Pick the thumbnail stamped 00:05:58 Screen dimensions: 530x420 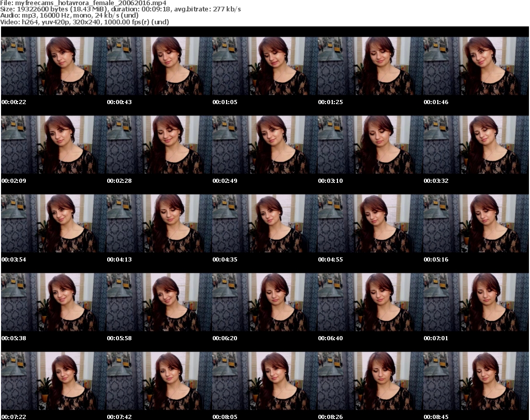coord(159,302)
